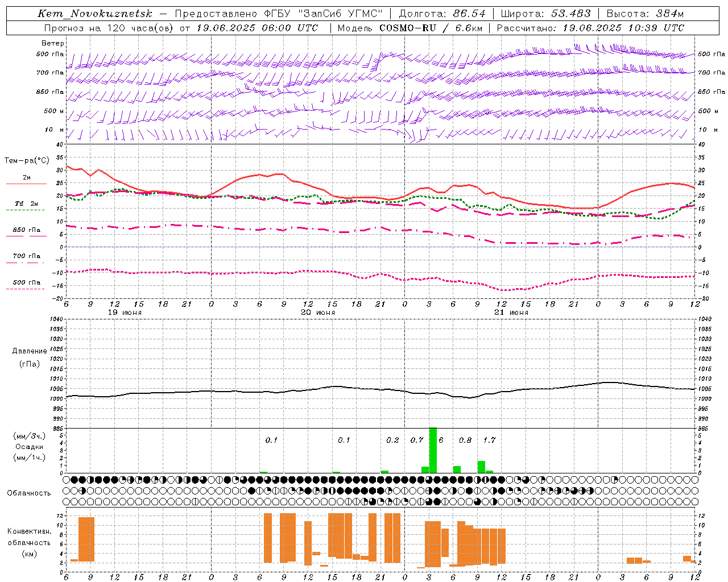Click the dotted line sample under legend '500 гПа'
This screenshot has width=728, height=582.
[x=26, y=289]
